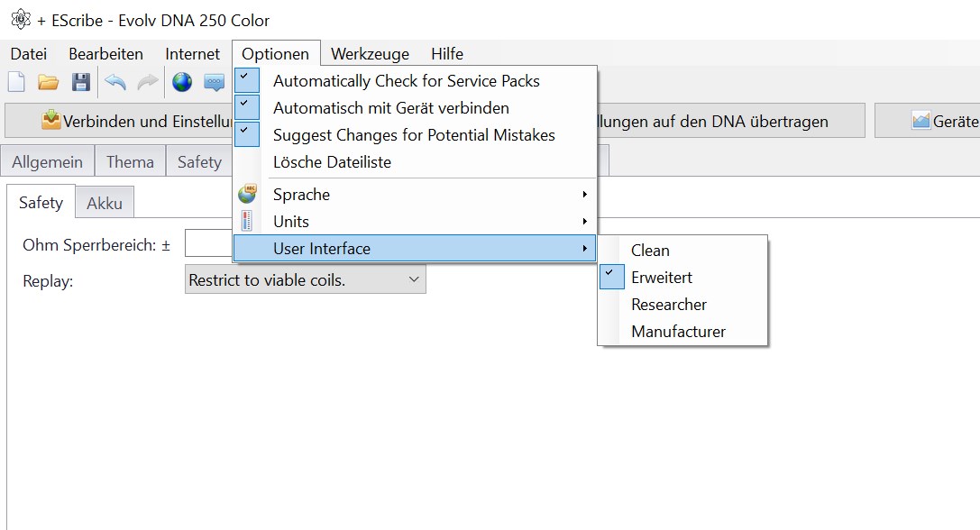Image resolution: width=980 pixels, height=530 pixels.
Task: Open the Werkzeuge menu
Action: point(370,54)
